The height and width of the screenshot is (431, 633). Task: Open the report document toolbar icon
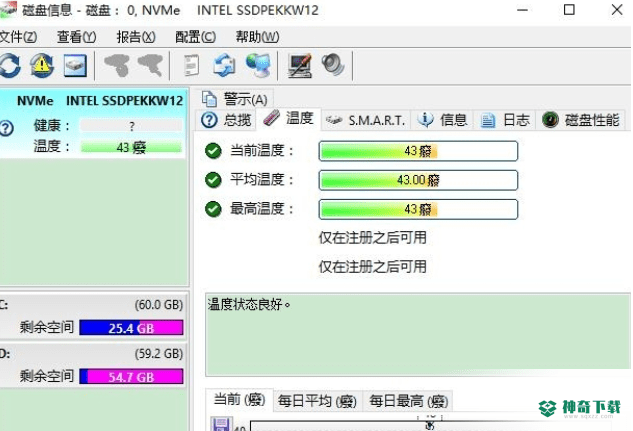[x=191, y=65]
